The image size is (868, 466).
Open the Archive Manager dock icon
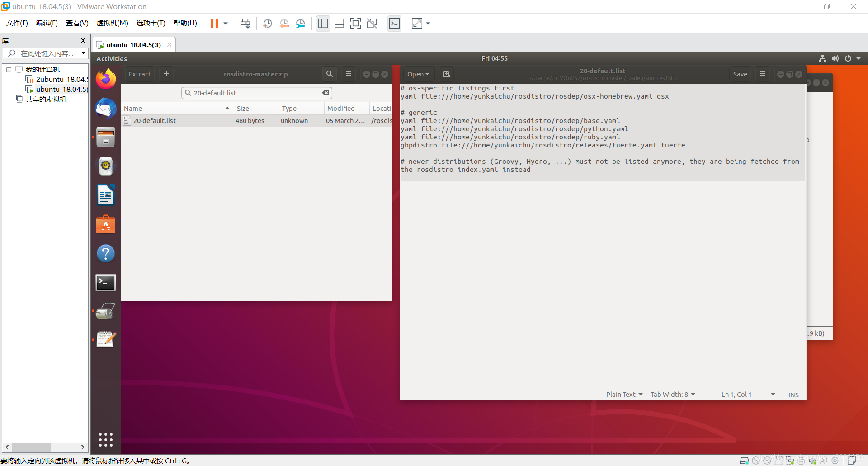tap(106, 137)
